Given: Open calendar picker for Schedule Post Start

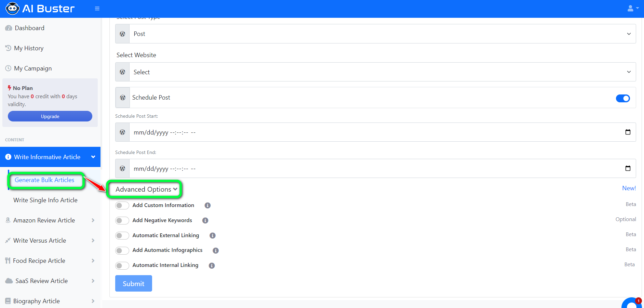Looking at the screenshot, I should click(x=628, y=132).
